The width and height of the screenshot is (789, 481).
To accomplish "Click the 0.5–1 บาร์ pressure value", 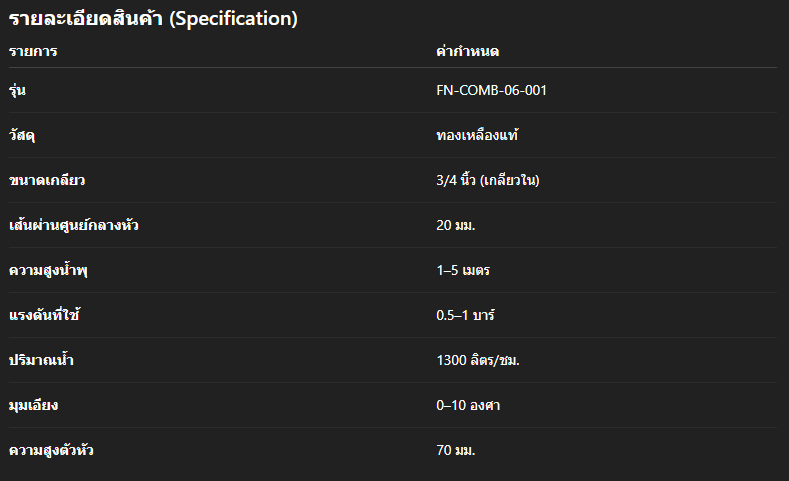I will (x=465, y=315).
